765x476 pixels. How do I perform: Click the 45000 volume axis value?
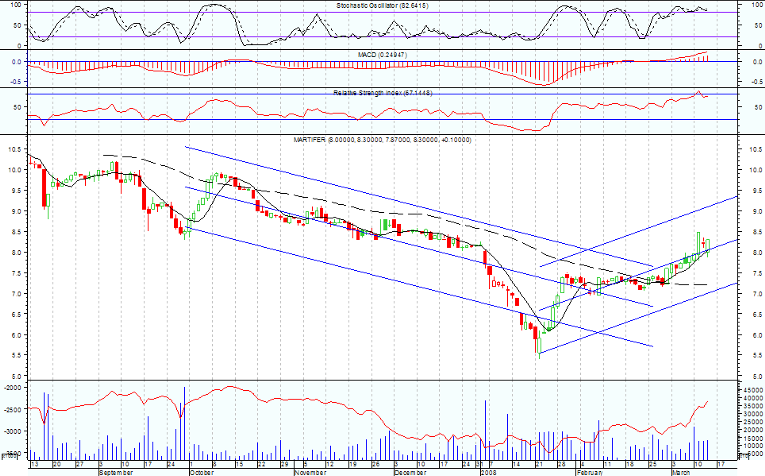(753, 390)
